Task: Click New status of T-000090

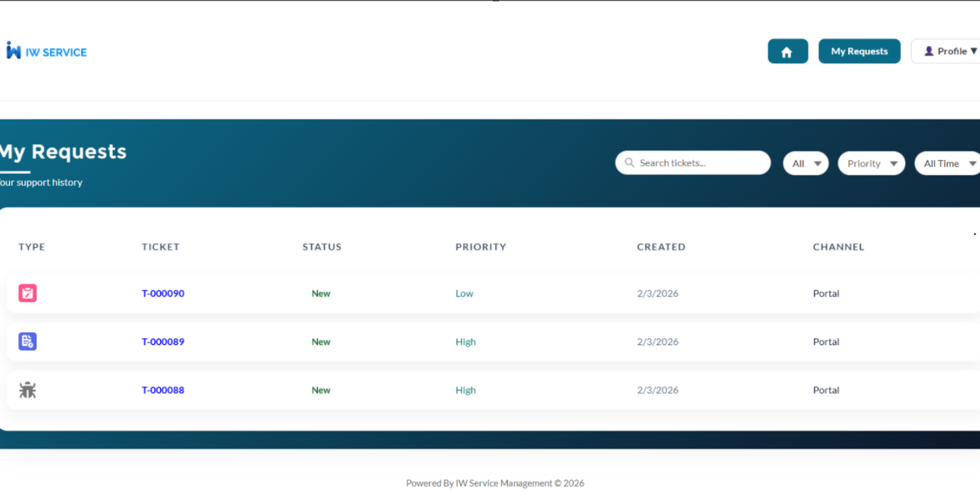Action: [321, 294]
